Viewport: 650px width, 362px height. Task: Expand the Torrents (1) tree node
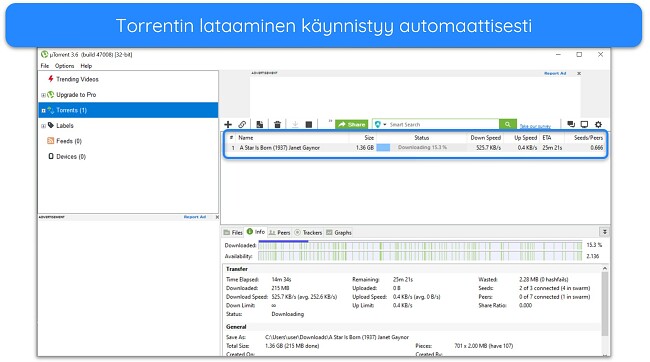coord(43,111)
